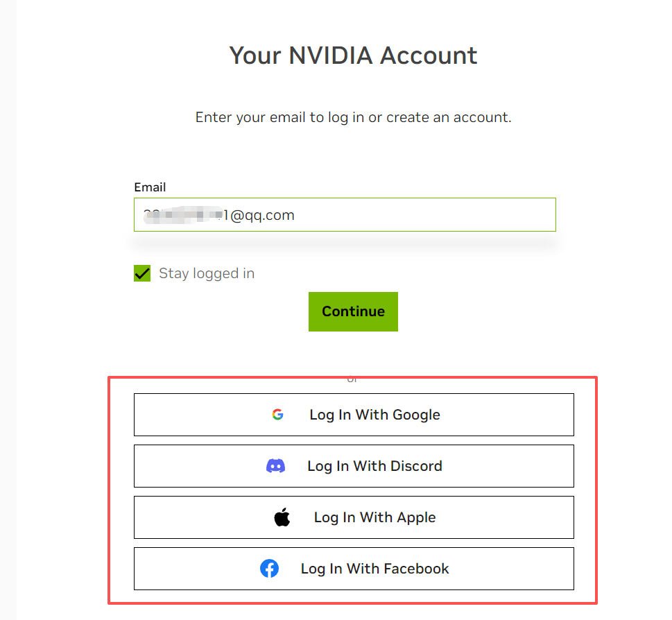Click the "Your NVIDIA Account" heading

point(353,55)
